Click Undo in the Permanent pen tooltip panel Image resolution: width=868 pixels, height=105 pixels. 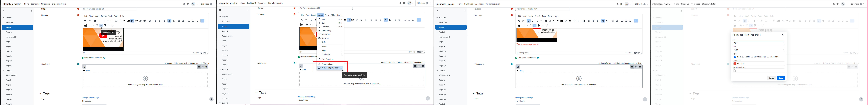[85, 21]
